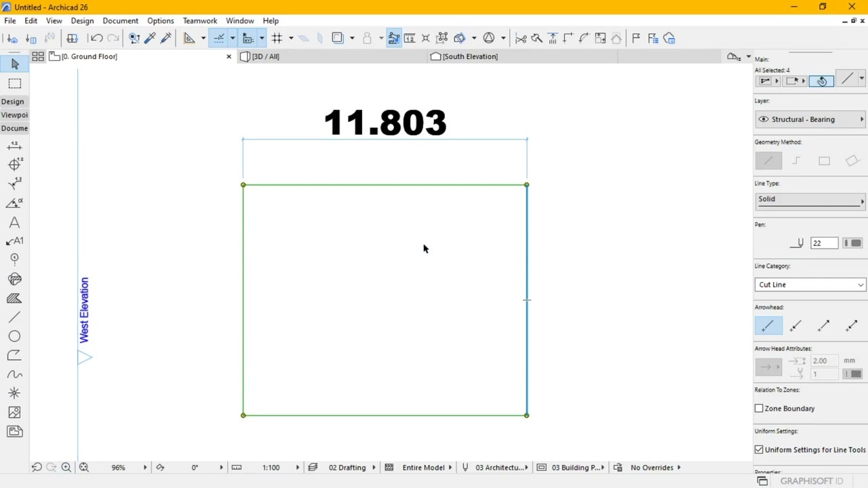Select the Marquee tool in toolbox
Image resolution: width=868 pixels, height=488 pixels.
click(14, 83)
